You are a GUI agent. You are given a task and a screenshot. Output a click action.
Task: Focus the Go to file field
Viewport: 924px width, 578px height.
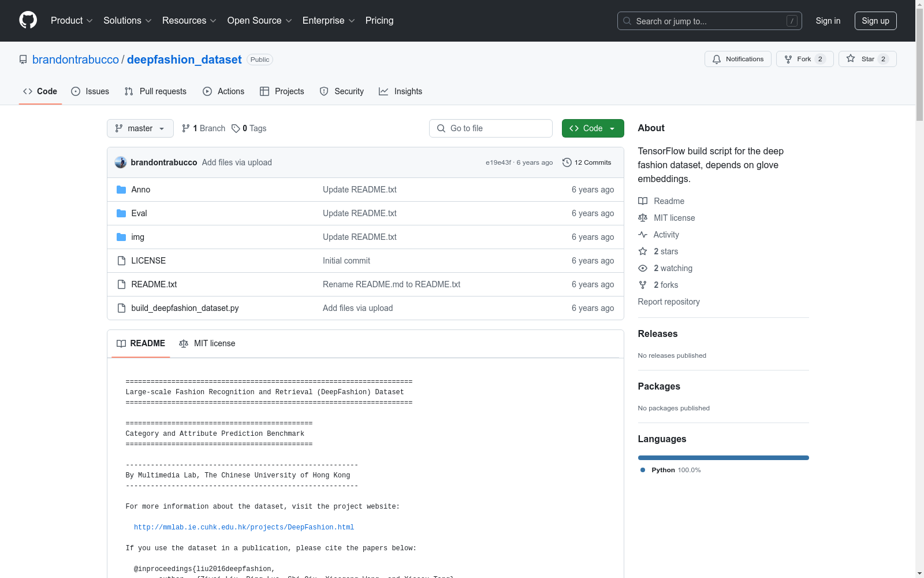click(x=491, y=128)
